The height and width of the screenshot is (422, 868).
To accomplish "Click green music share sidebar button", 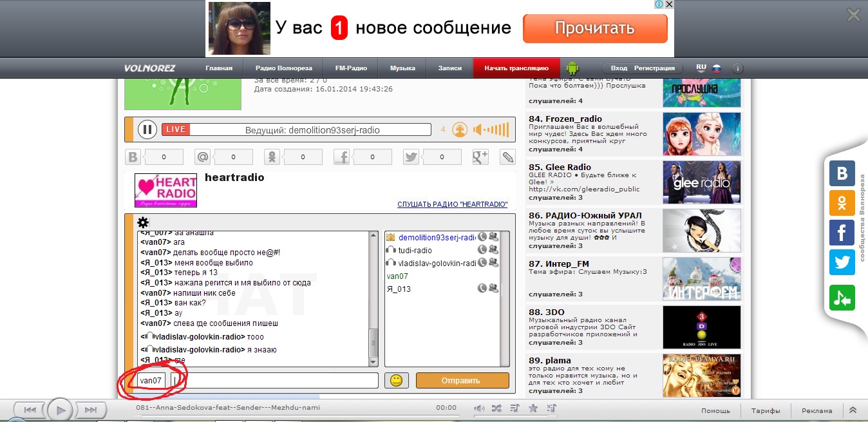I will [x=842, y=298].
